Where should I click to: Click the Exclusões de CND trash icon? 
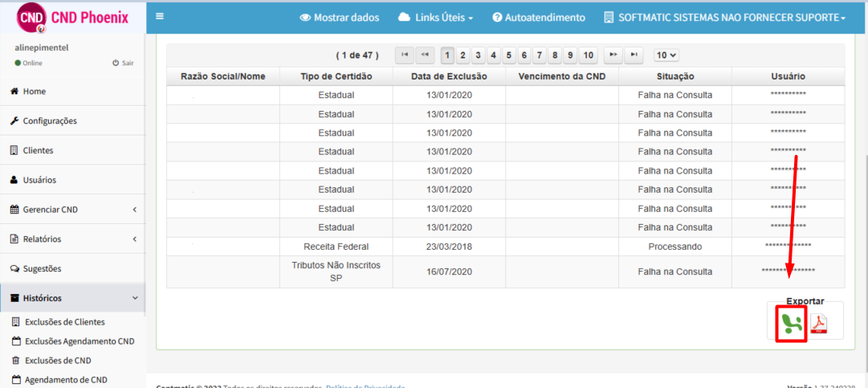tap(15, 361)
